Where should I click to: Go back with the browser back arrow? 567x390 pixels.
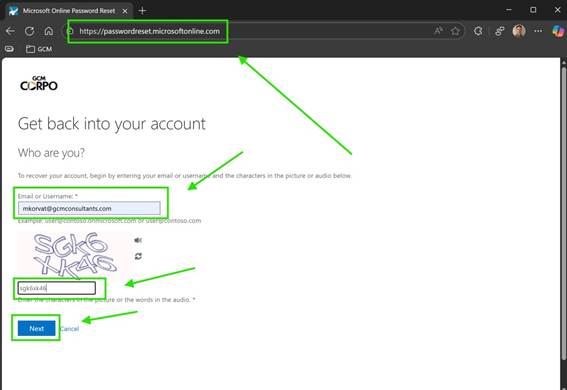click(x=10, y=31)
